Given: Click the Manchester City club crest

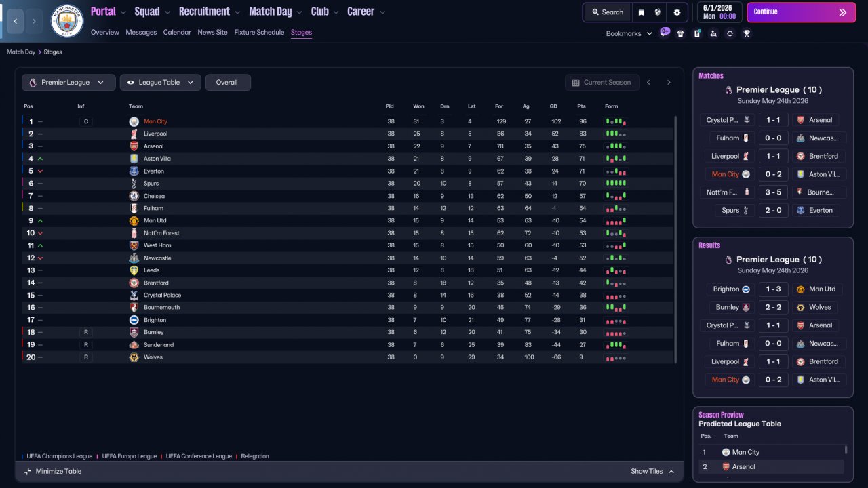Looking at the screenshot, I should point(66,21).
